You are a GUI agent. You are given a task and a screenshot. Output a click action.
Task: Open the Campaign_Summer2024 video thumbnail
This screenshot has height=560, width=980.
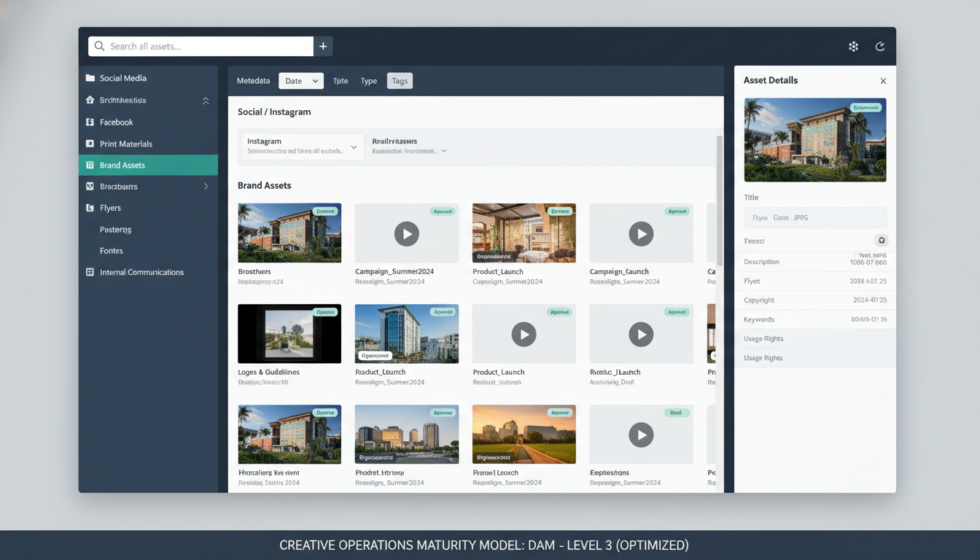406,233
